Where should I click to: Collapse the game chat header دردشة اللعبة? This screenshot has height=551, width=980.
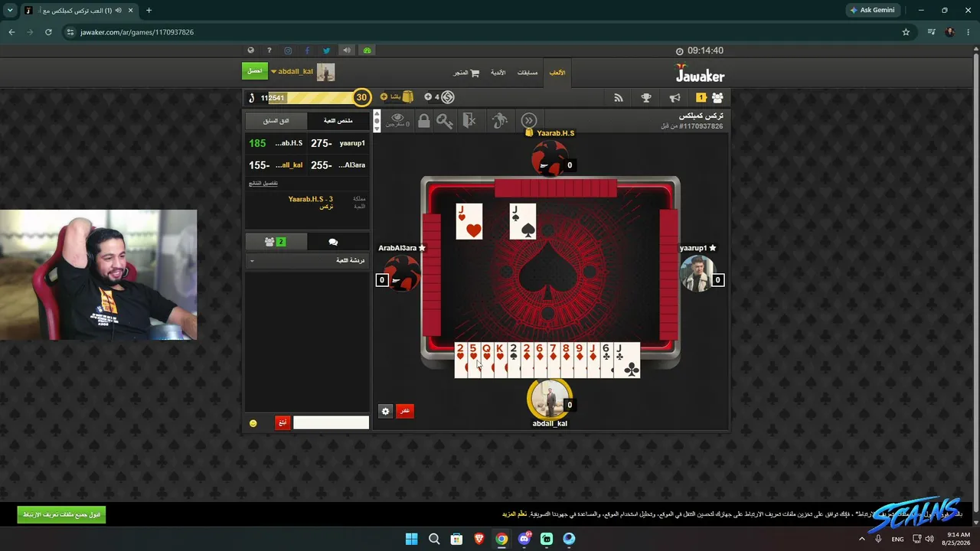tap(308, 261)
